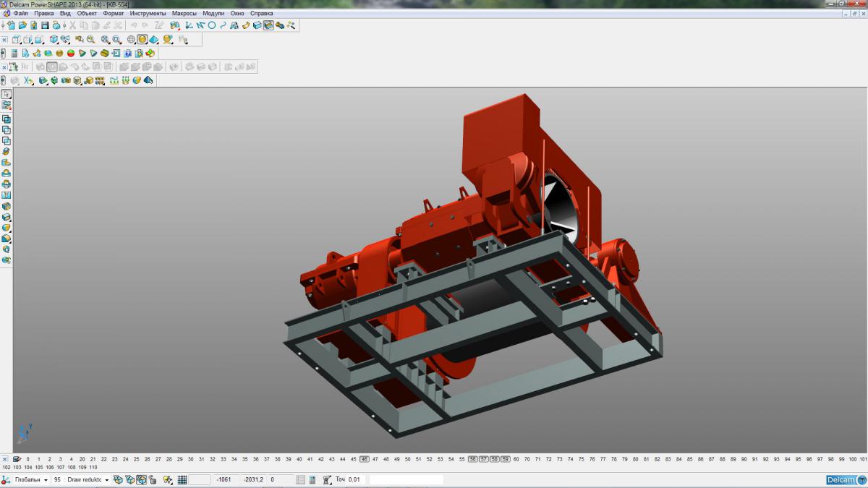Toggle level 59 in the levels bar
This screenshot has height=488, width=868.
[506, 459]
